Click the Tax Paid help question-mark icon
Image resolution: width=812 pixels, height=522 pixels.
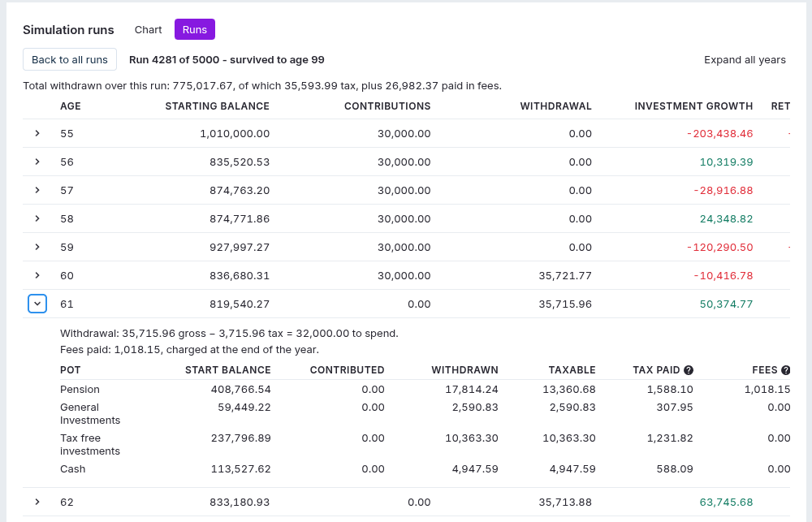point(689,369)
